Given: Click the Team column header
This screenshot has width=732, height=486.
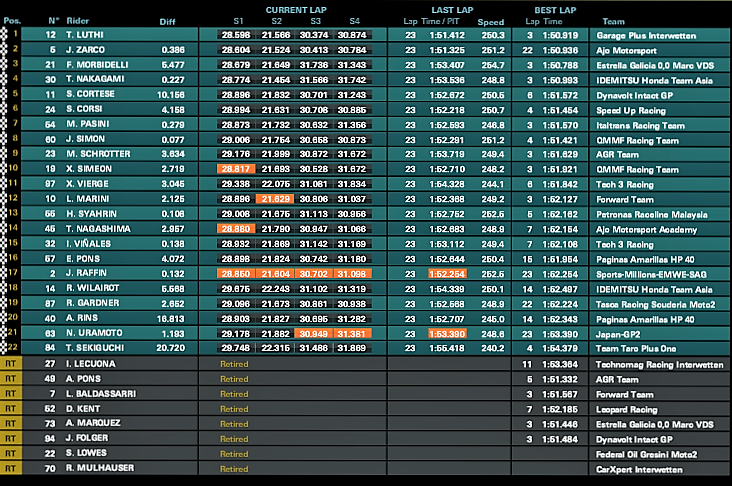Looking at the screenshot, I should (x=613, y=21).
